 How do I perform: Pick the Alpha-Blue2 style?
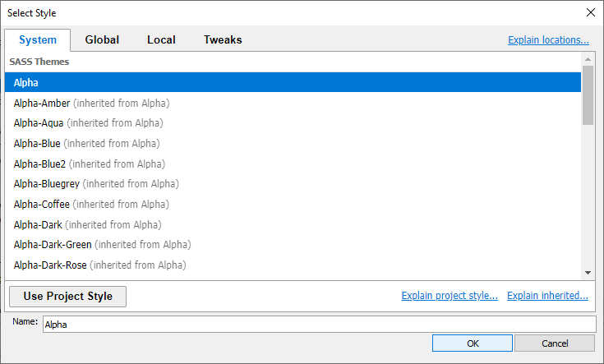[x=293, y=164]
